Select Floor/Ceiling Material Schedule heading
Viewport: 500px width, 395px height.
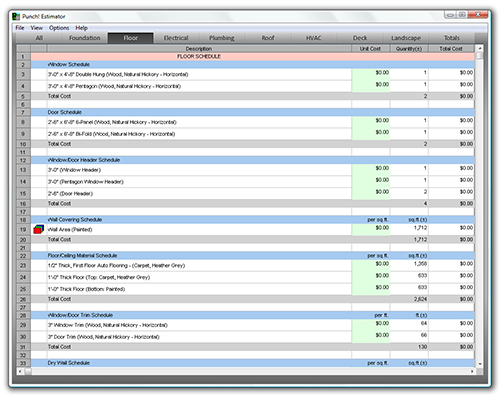(x=82, y=256)
